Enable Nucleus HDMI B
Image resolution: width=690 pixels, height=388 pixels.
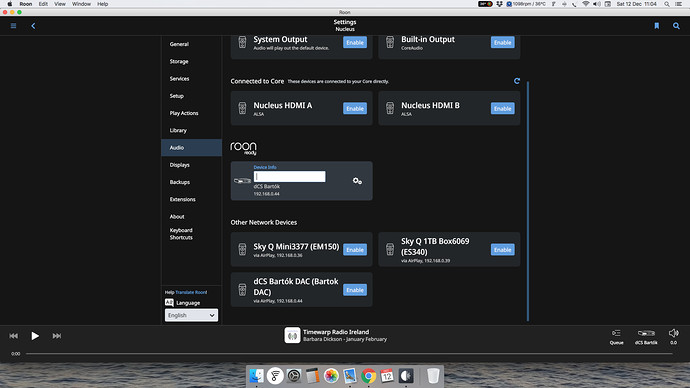click(503, 108)
